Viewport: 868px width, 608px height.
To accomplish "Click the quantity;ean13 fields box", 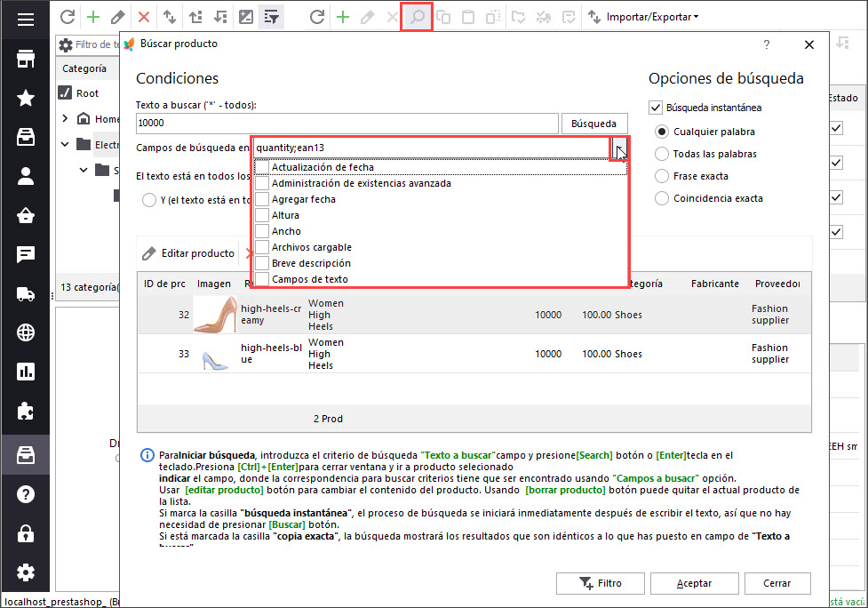I will point(432,148).
